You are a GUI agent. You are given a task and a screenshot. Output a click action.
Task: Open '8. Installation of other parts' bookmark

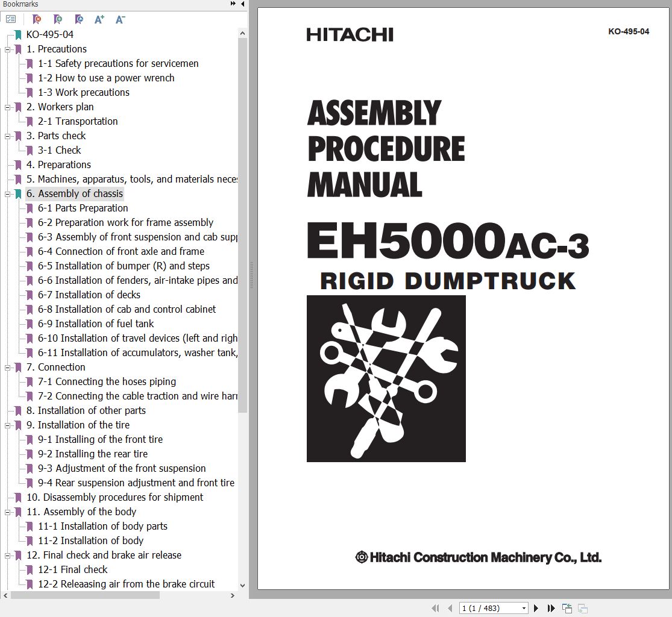[86, 410]
